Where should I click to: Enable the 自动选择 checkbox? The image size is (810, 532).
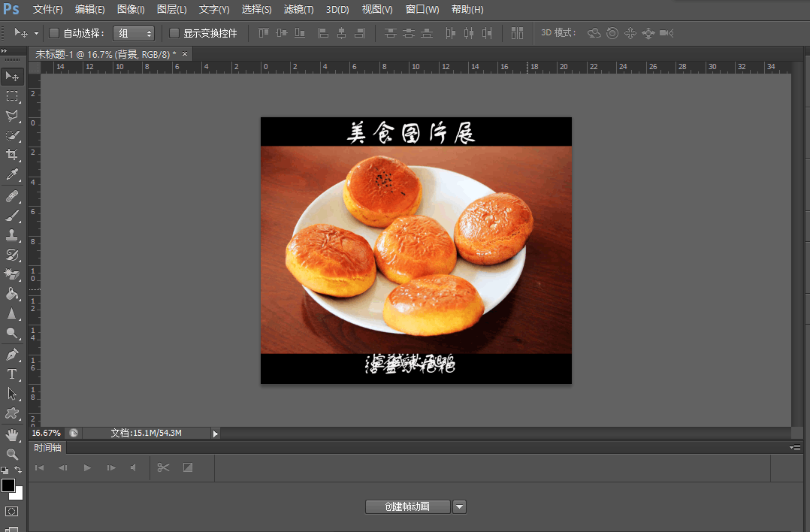click(54, 33)
